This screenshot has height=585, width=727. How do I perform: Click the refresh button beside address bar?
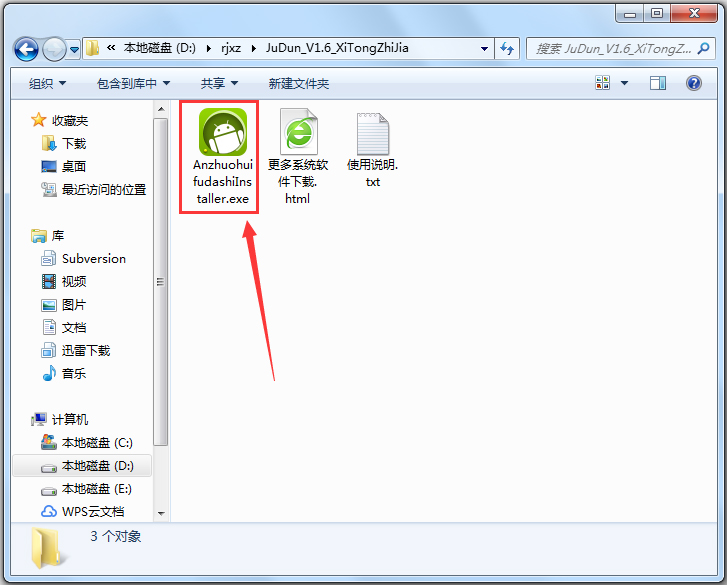click(507, 48)
